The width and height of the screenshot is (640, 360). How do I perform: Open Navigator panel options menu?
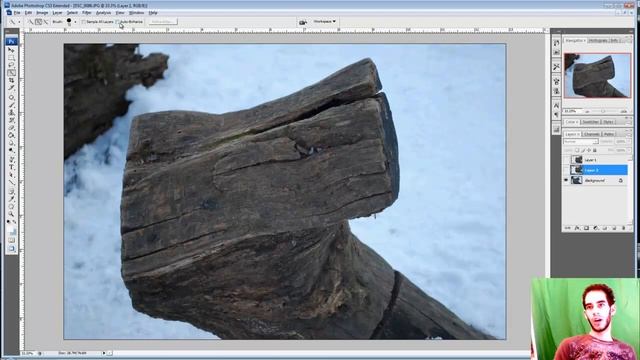629,40
